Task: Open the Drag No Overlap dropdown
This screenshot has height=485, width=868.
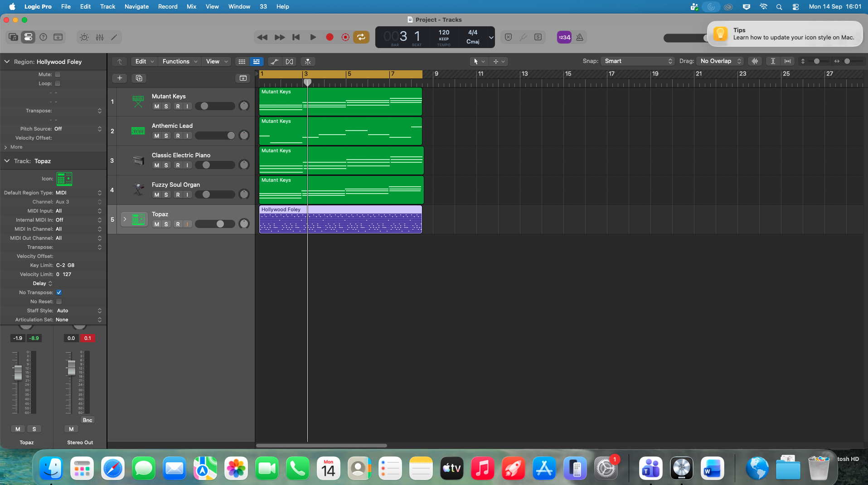Action: pos(720,61)
